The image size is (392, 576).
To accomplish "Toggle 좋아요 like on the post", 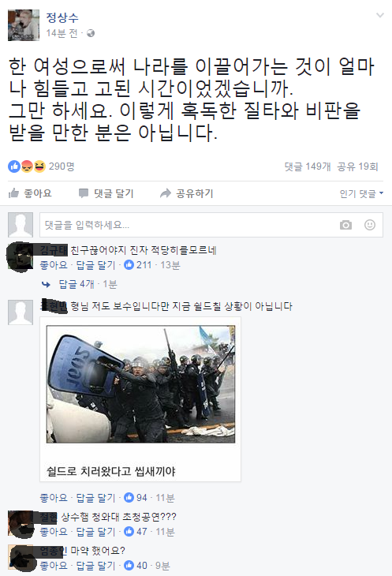I will 30,193.
